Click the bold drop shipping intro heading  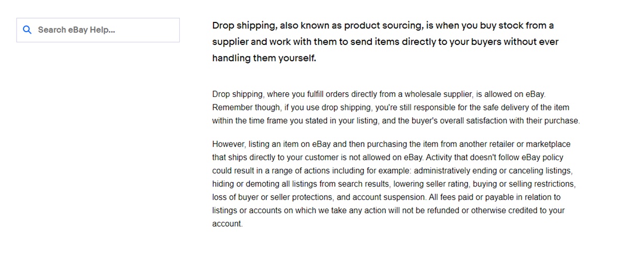pyautogui.click(x=385, y=42)
